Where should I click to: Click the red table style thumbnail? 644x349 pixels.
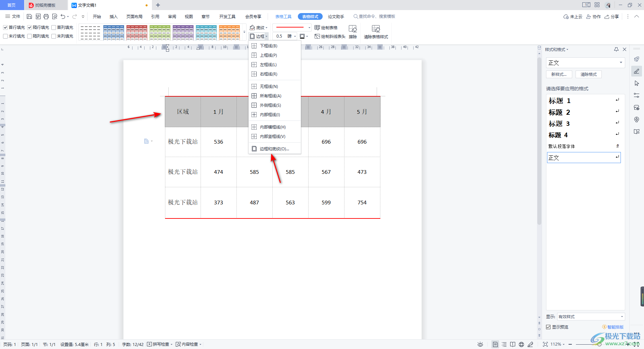tap(137, 33)
